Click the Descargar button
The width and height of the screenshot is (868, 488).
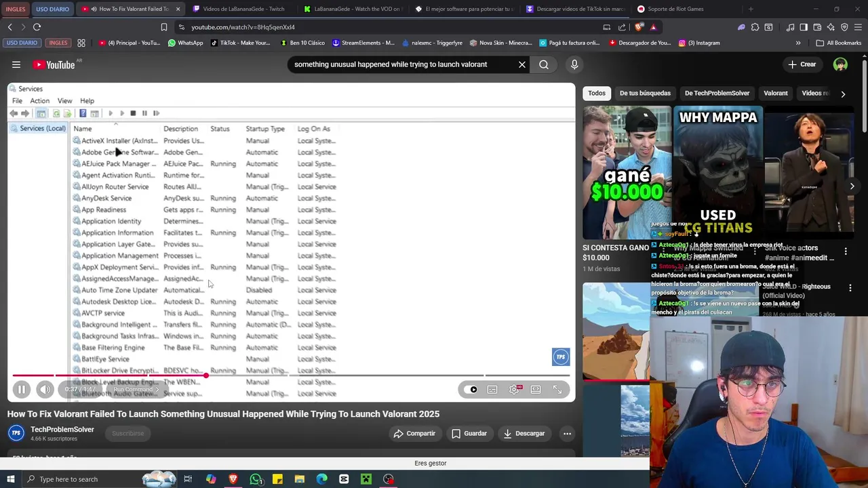[x=524, y=434]
